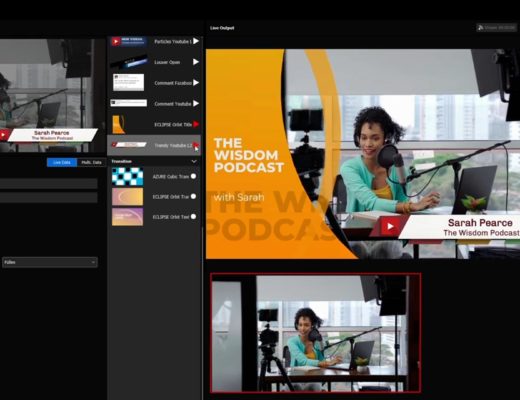
Task: Click the second text input field under Live Data
Action: pos(49,197)
